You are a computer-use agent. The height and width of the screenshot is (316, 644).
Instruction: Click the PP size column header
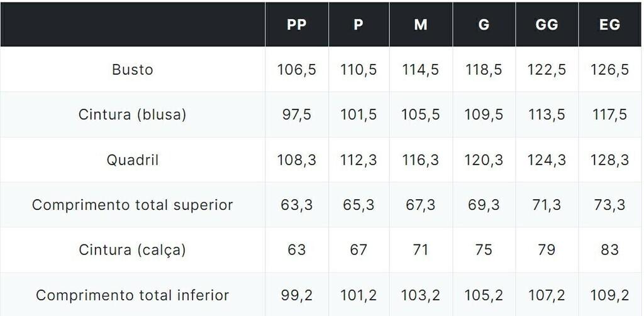[297, 25]
